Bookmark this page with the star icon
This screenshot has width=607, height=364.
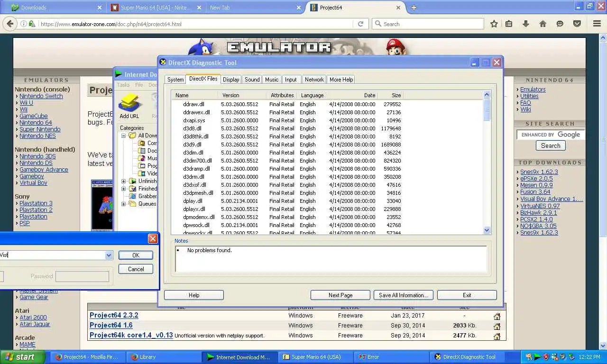click(x=494, y=24)
